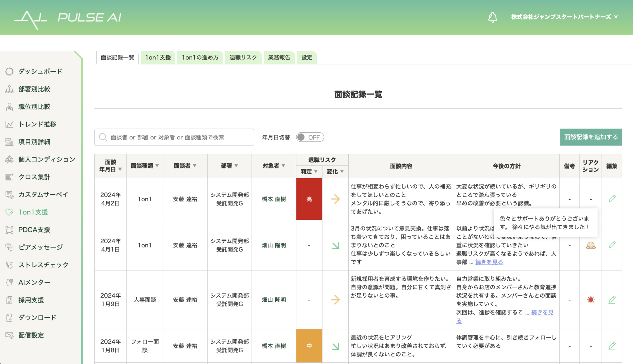Turn on the 年月日切替 switch
The height and width of the screenshot is (364, 633).
pyautogui.click(x=310, y=137)
